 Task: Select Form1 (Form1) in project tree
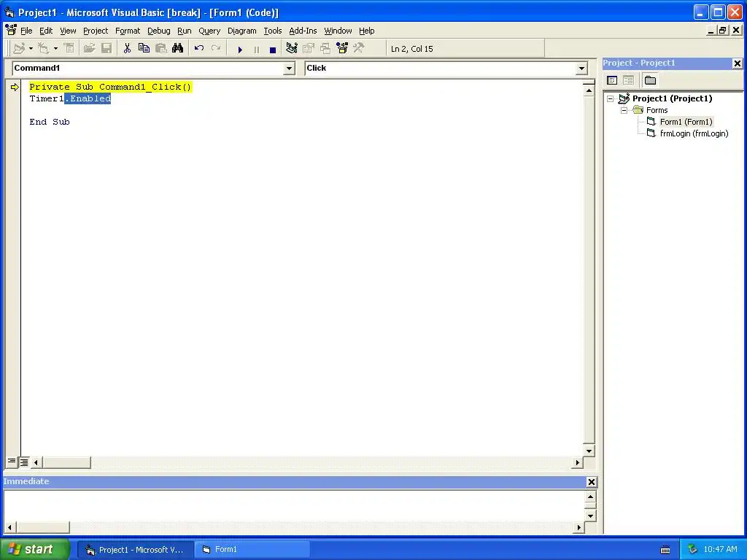[686, 122]
